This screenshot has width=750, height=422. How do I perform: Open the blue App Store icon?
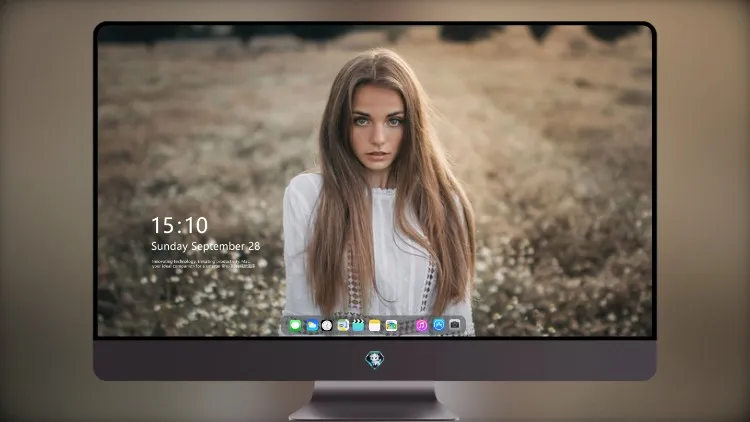point(439,325)
